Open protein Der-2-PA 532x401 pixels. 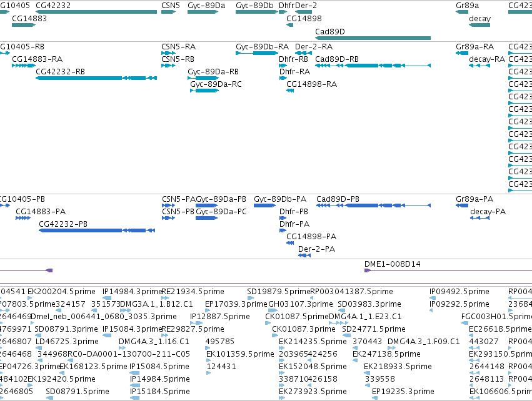316,249
